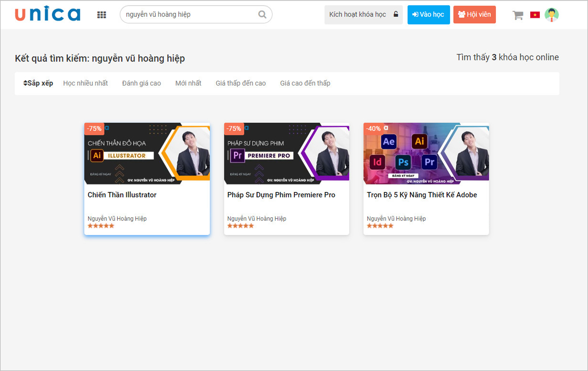Click Trọn Bộ 5 Kỹ Năng Thiết Kế Adobe title

click(x=422, y=195)
